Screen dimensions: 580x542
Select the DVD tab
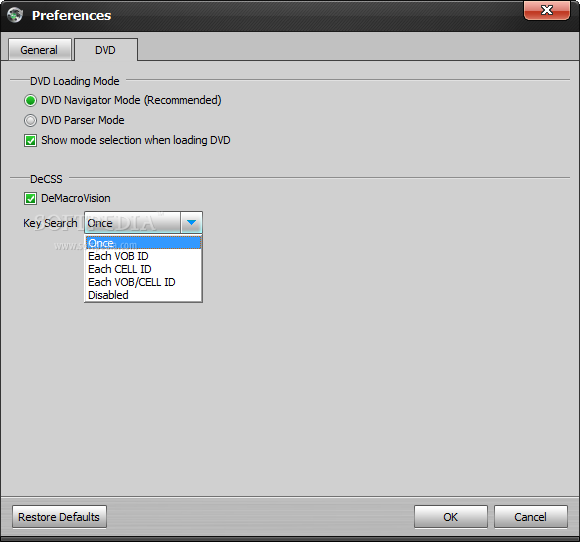[x=106, y=50]
